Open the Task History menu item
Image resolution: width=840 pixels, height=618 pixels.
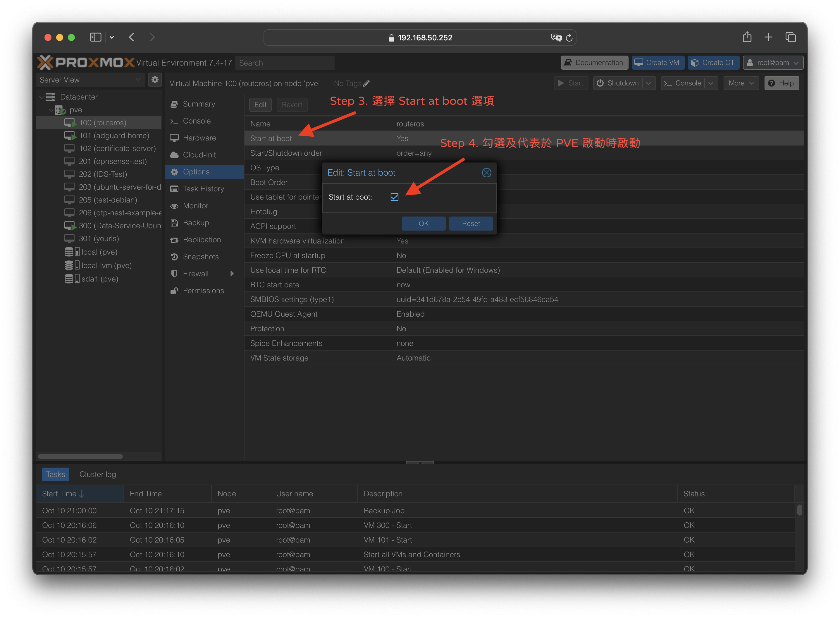pos(203,189)
